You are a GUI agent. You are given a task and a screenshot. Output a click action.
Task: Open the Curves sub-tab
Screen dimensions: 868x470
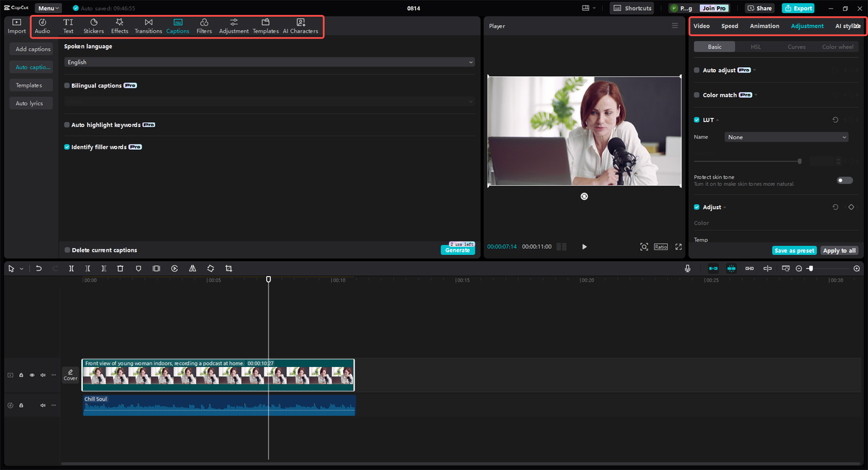[797, 47]
